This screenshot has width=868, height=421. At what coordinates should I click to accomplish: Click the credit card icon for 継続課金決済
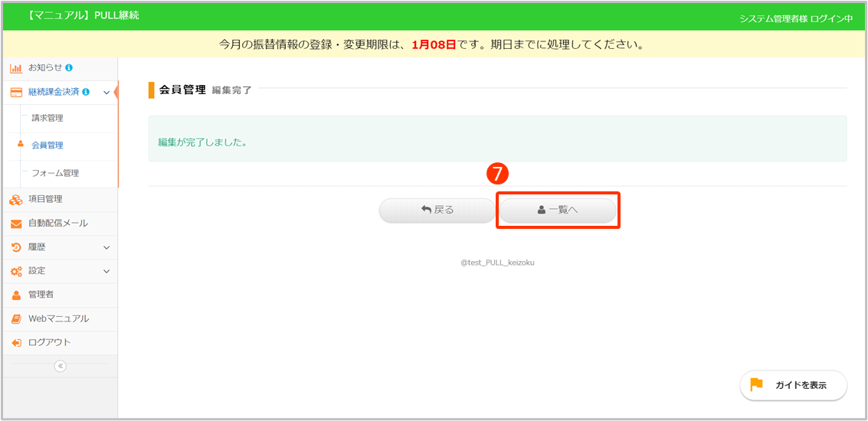(15, 92)
